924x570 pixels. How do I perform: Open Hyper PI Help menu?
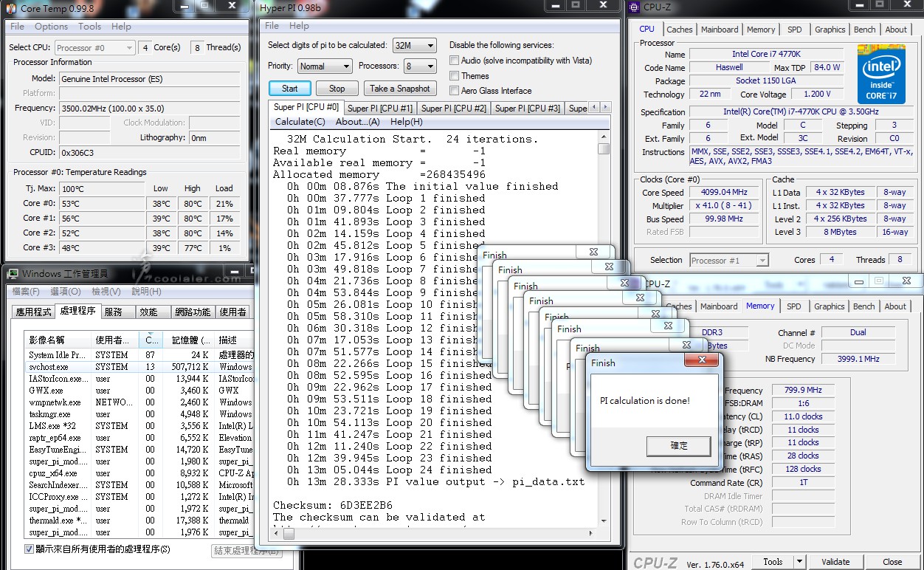click(x=299, y=26)
